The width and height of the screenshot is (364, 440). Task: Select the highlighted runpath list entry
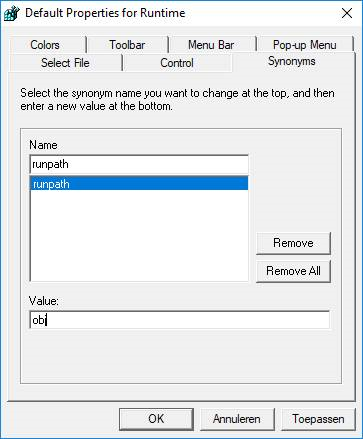pyautogui.click(x=139, y=184)
